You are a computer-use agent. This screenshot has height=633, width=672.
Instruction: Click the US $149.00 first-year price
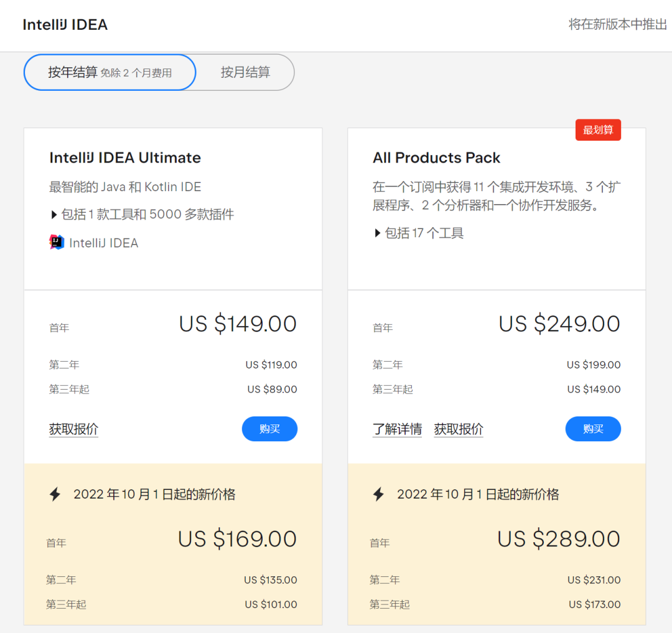point(237,324)
